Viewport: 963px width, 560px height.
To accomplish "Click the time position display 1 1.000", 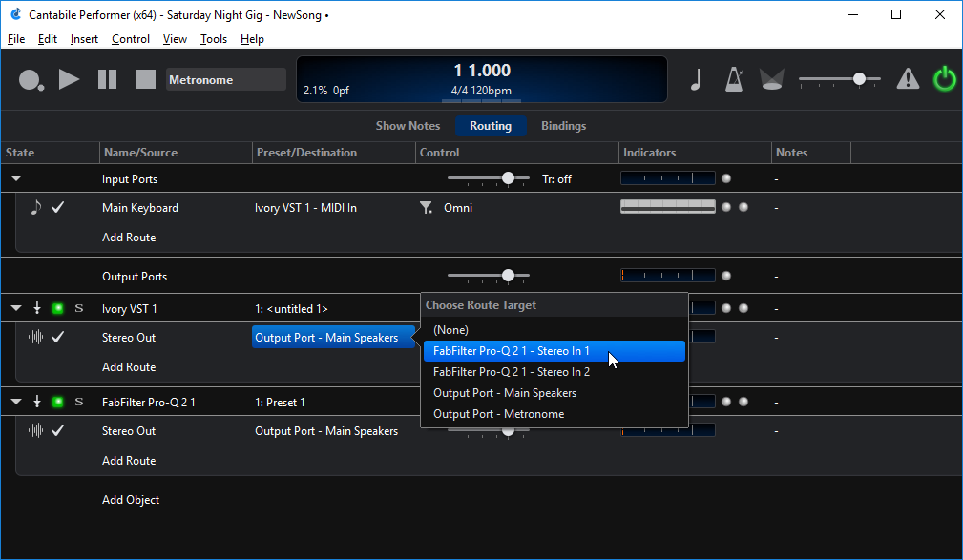I will point(482,71).
